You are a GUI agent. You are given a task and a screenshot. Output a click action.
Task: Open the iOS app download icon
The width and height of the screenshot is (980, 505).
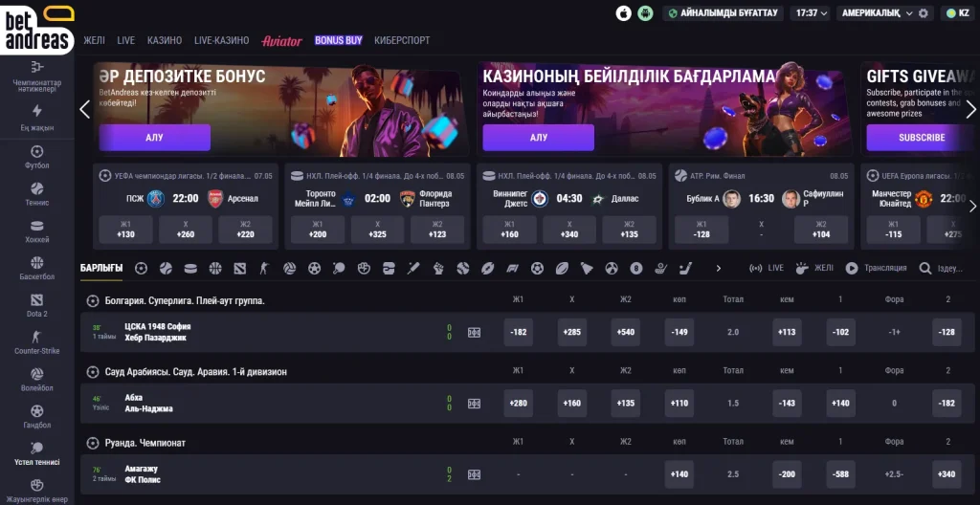623,13
